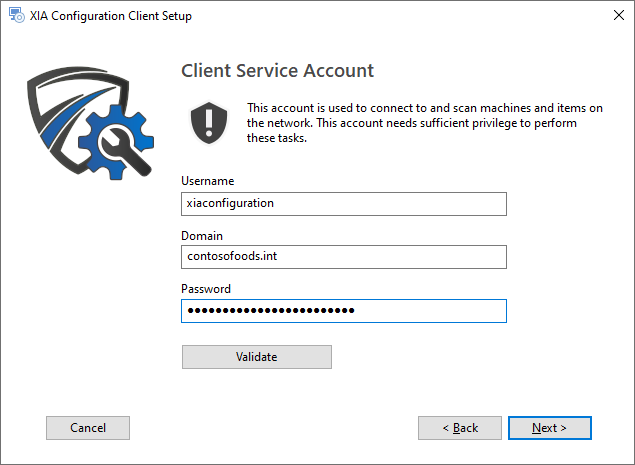Click the Client Service Account heading
635x465 pixels.
coord(277,70)
